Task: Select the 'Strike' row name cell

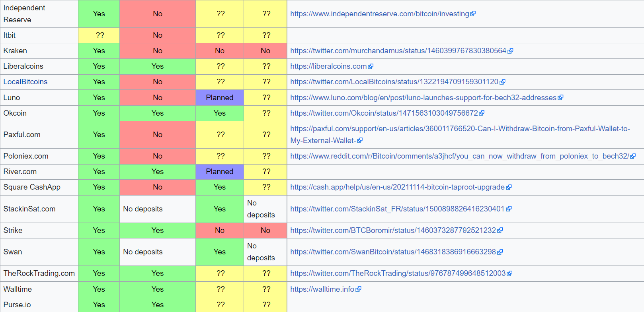Action: [x=39, y=231]
